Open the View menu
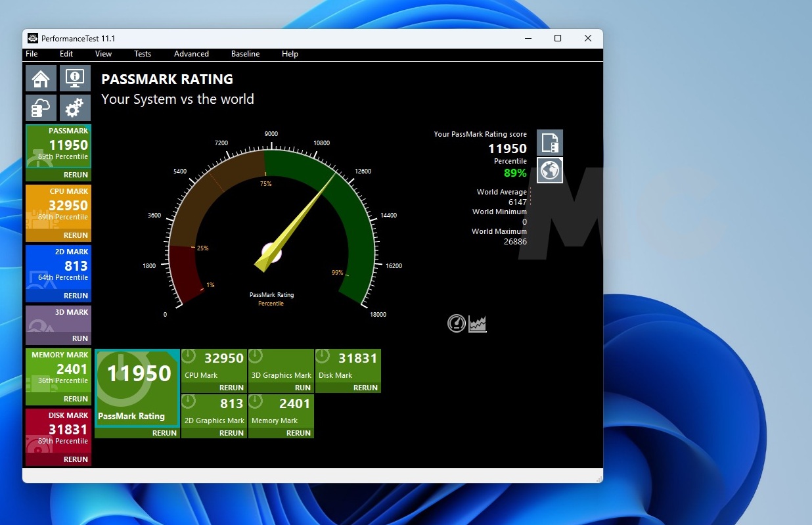This screenshot has height=525, width=812. 103,54
